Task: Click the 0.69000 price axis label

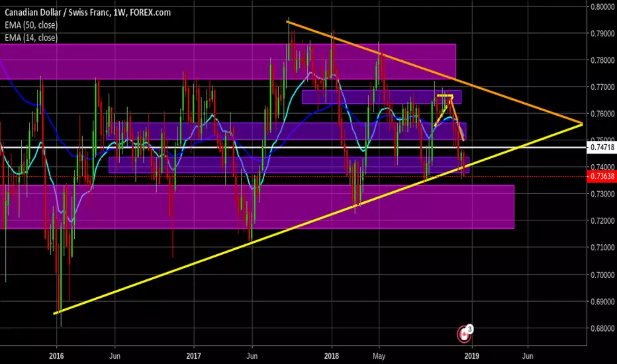Action: coord(602,301)
